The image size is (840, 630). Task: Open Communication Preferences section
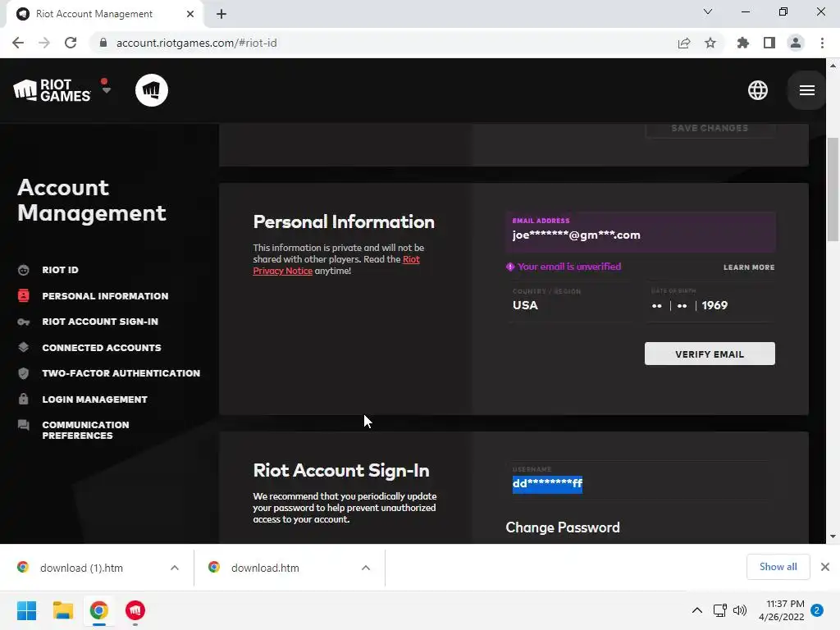pyautogui.click(x=85, y=430)
